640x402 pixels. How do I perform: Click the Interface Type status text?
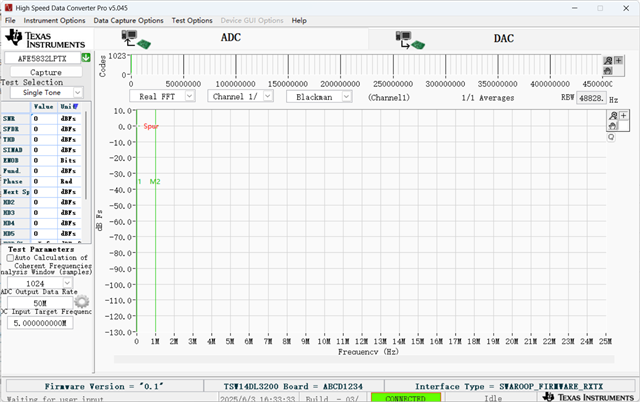(509, 386)
